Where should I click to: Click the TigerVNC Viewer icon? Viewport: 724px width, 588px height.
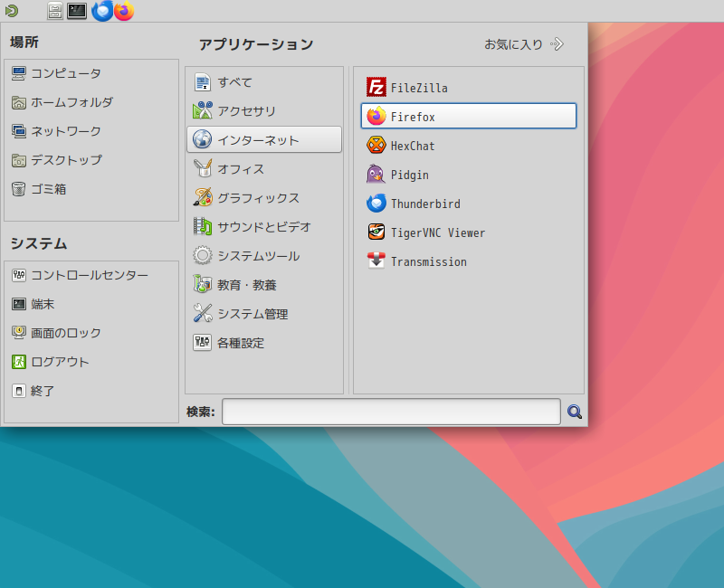[376, 232]
